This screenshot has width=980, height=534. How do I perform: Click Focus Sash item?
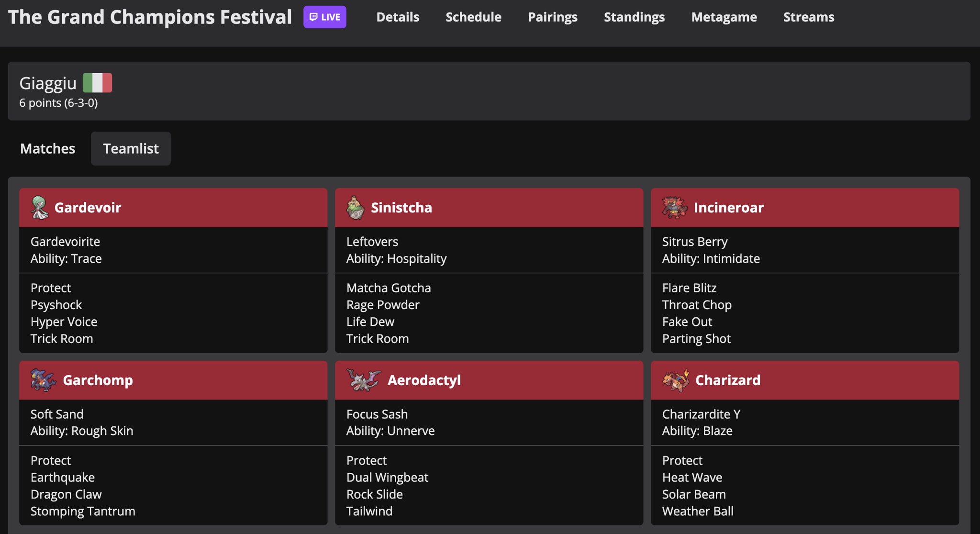pyautogui.click(x=377, y=414)
